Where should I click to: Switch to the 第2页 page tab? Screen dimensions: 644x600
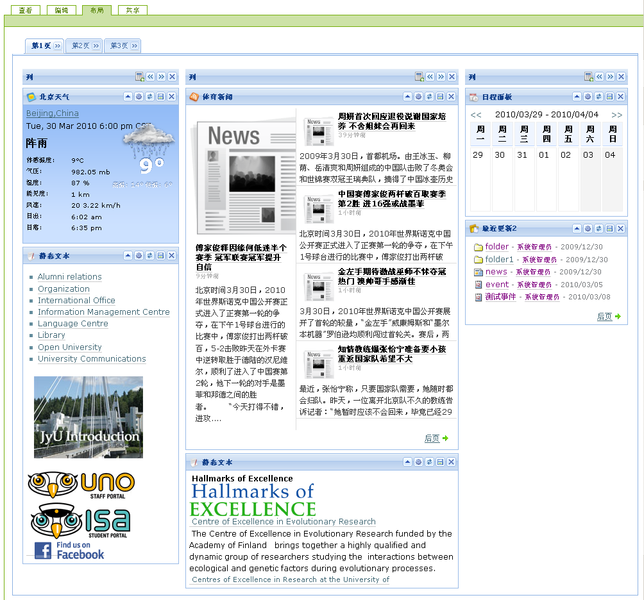[x=80, y=46]
